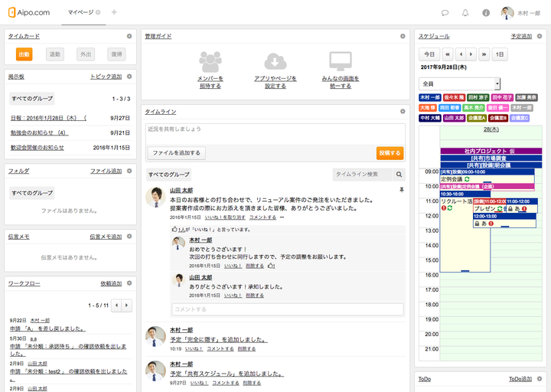Screen dimensions: 551x392
Task: Open the notifications bell icon
Action: click(x=465, y=13)
